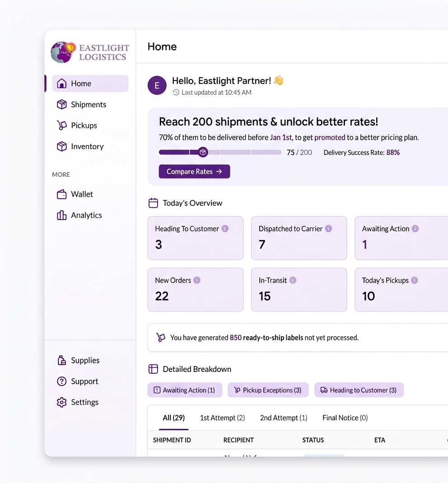
Task: Click the RECIPIENT column header
Action: [x=238, y=440]
